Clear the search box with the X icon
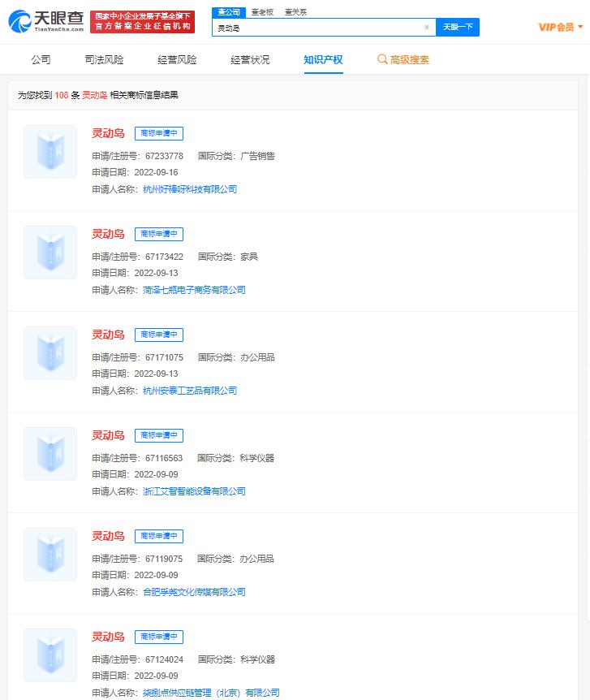Image resolution: width=590 pixels, height=700 pixels. click(x=427, y=28)
